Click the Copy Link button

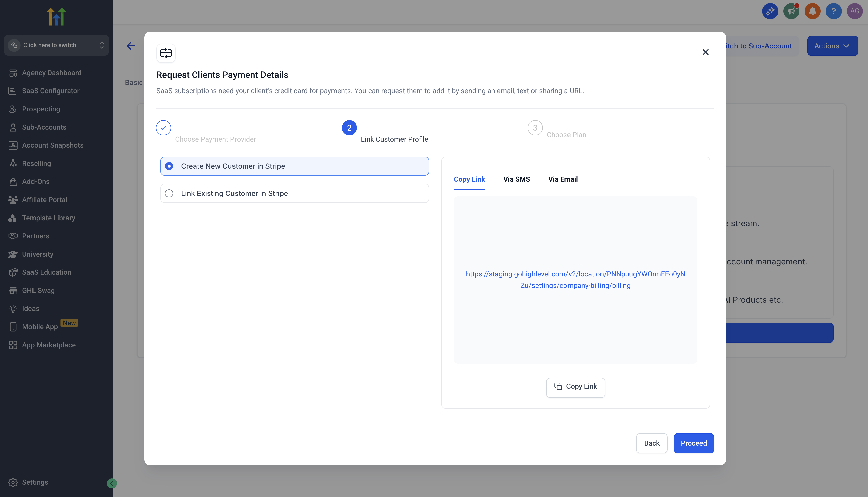(575, 387)
